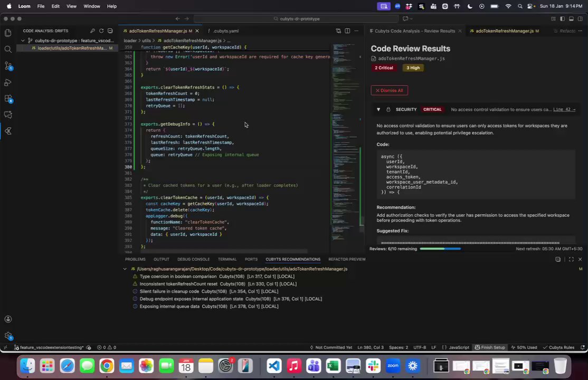Click the Dismiss All button
588x380 pixels.
click(389, 90)
